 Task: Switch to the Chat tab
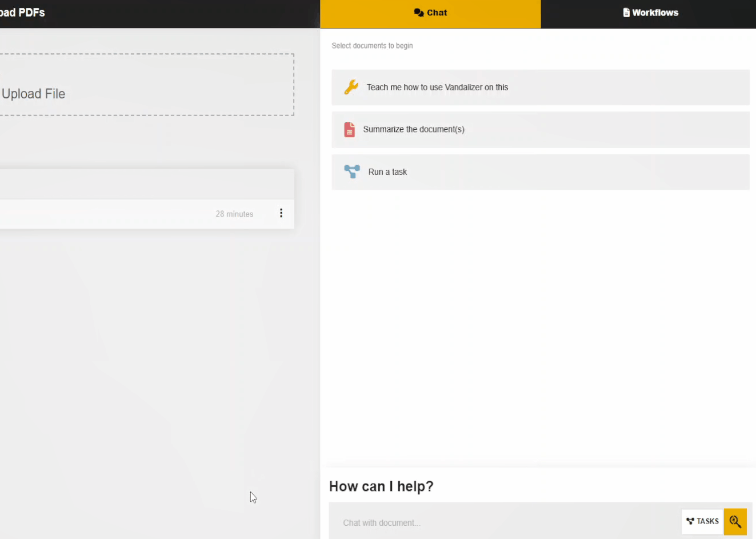click(x=430, y=13)
